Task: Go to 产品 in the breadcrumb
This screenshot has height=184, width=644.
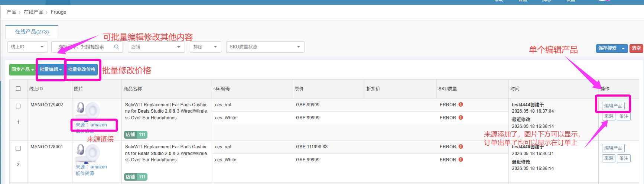Action: (12, 12)
